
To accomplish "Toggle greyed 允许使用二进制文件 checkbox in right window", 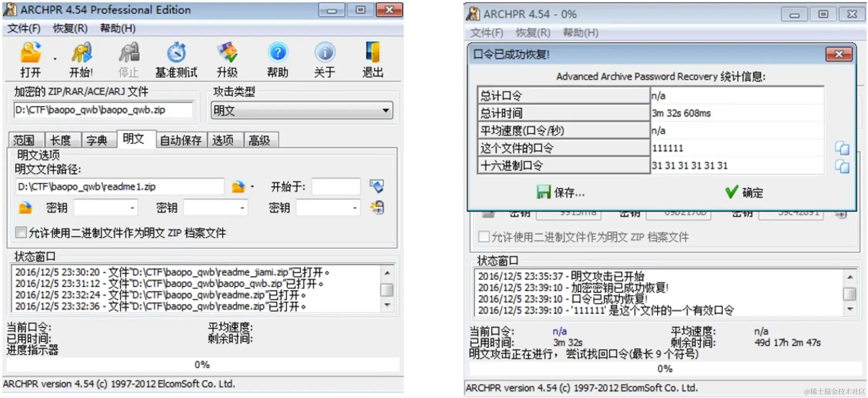I will coord(484,236).
